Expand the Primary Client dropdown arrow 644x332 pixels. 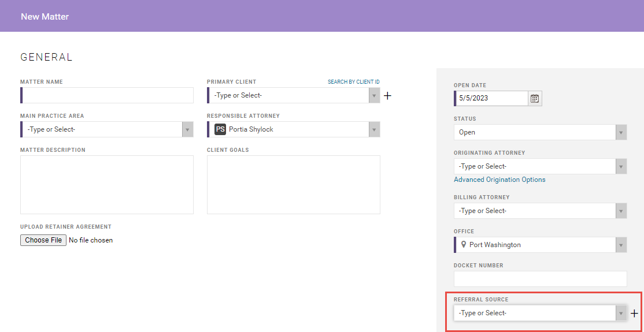tap(374, 95)
